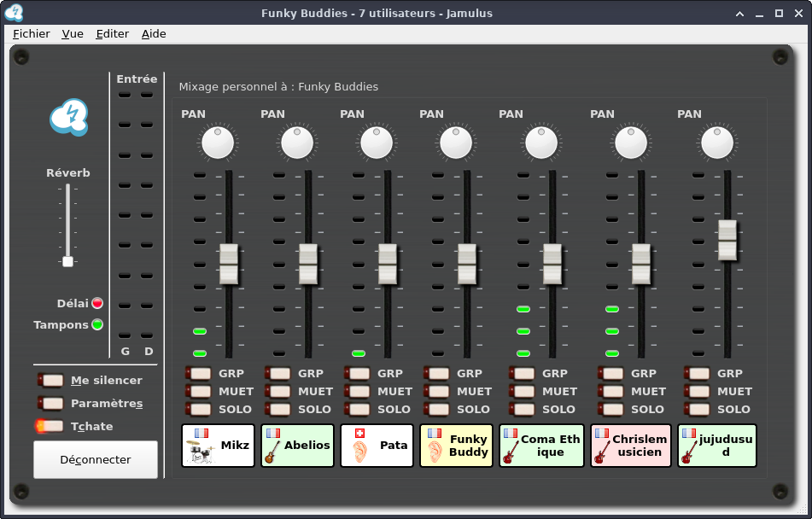Solo the Abelios channel
This screenshot has height=519, width=812.
click(277, 409)
